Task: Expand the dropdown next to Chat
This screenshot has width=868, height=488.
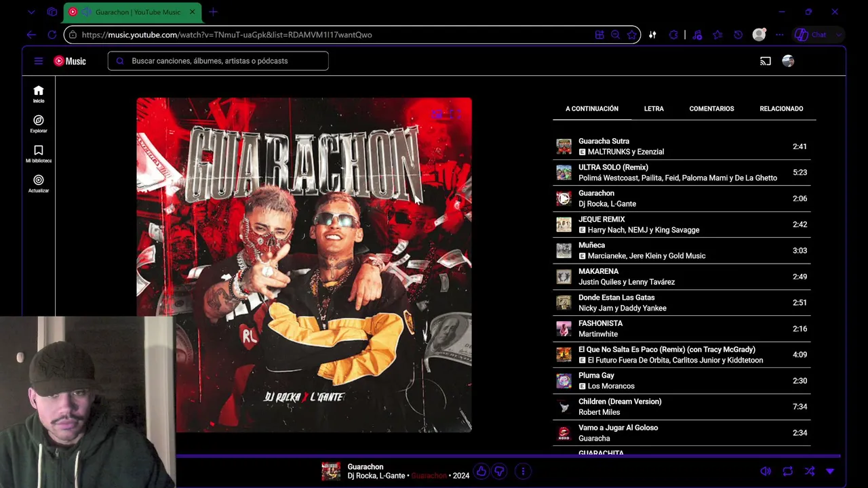Action: coord(839,35)
